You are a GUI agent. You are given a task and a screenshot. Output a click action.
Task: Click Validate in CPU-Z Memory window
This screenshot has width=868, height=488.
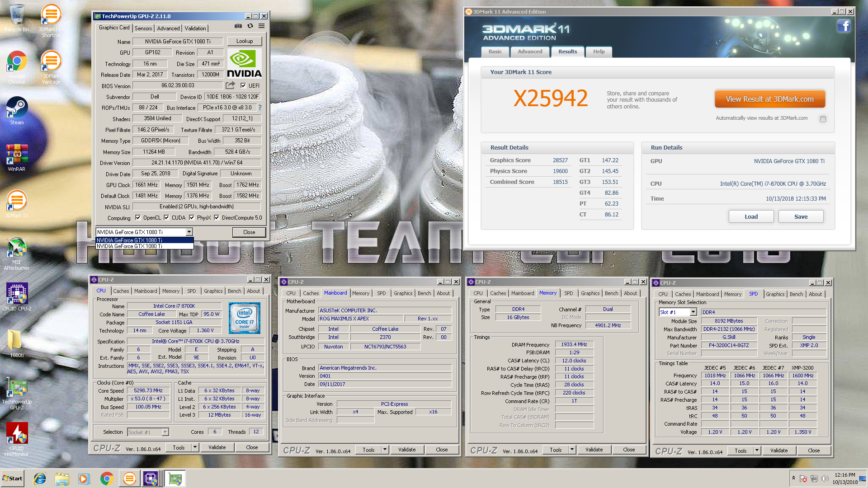coord(594,450)
